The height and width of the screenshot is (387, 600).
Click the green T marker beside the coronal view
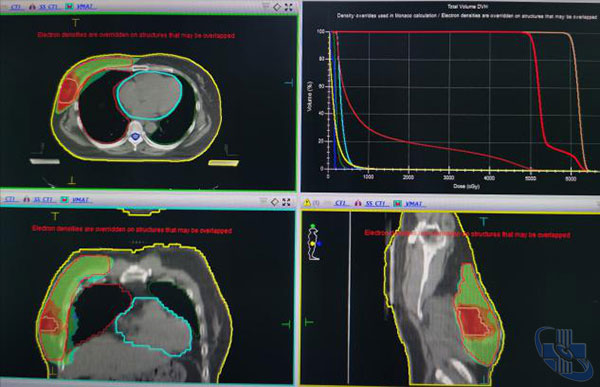pyautogui.click(x=286, y=324)
